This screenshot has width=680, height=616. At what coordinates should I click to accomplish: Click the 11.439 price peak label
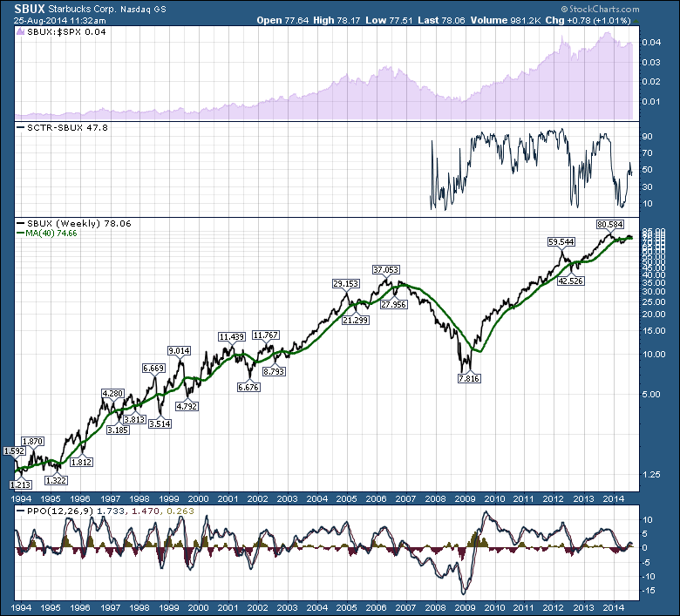[x=232, y=337]
